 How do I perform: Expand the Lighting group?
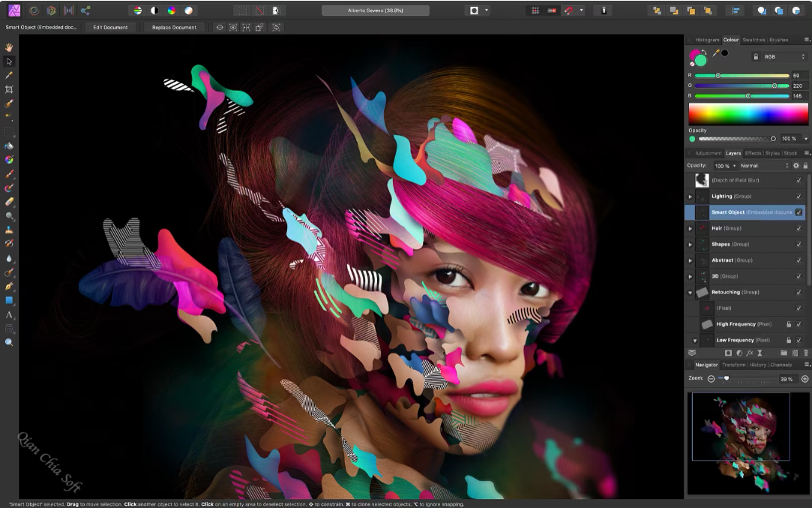point(691,197)
